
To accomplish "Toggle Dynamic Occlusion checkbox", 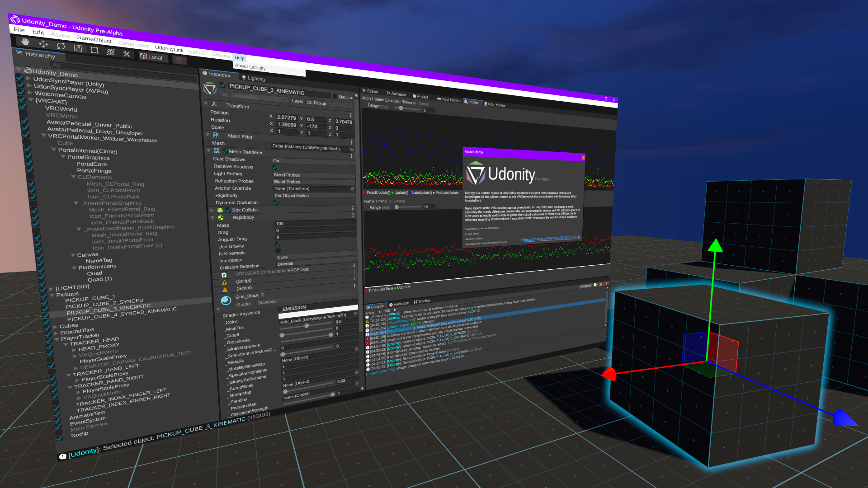I will tap(276, 202).
